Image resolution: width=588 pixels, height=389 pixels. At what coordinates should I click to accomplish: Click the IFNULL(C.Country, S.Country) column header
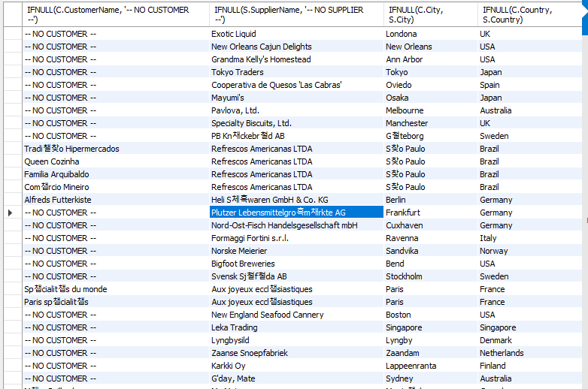click(x=529, y=14)
